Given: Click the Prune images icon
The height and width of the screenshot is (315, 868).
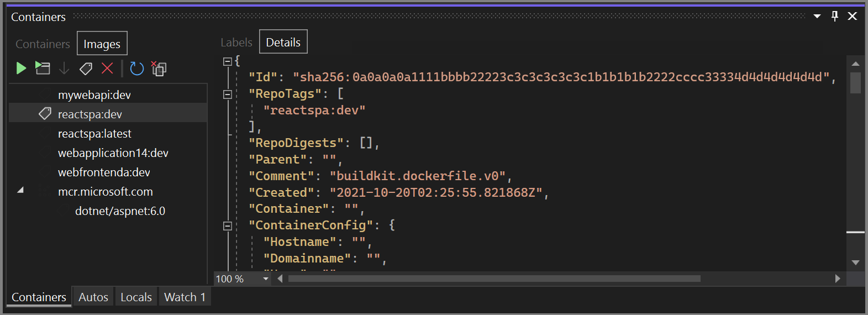Looking at the screenshot, I should [x=159, y=69].
